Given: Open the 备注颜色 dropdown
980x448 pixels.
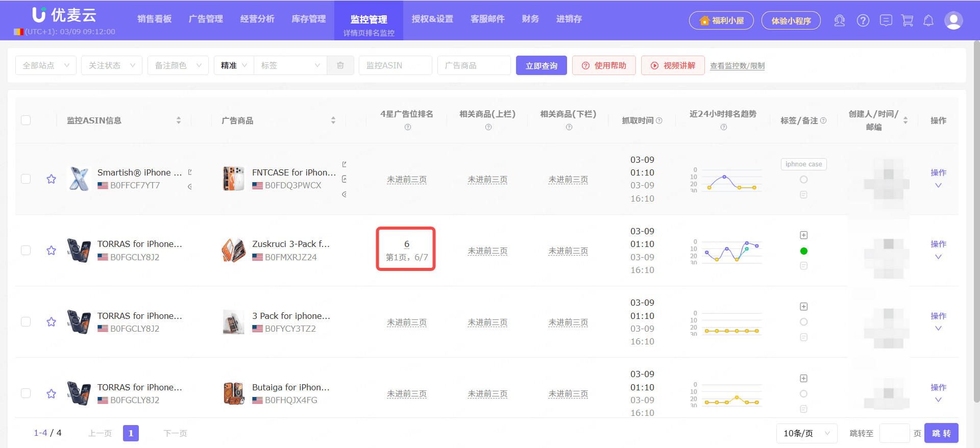Looking at the screenshot, I should tap(178, 65).
